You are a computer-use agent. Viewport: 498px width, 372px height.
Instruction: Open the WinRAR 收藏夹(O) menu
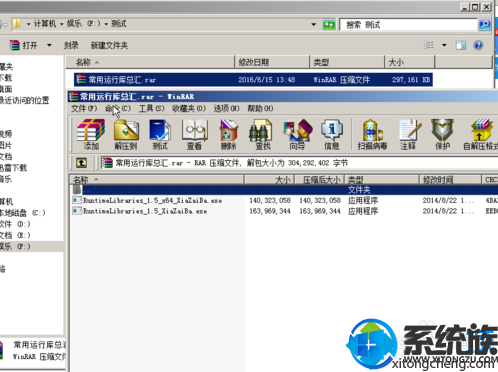(x=189, y=108)
